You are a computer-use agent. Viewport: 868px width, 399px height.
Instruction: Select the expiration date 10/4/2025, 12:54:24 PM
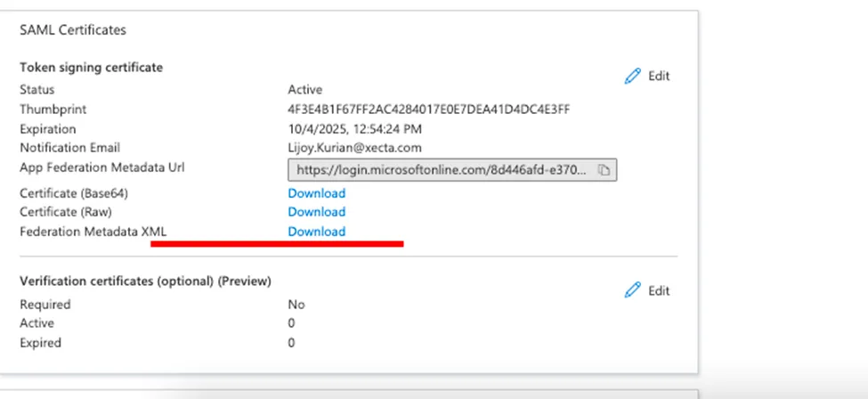point(355,129)
